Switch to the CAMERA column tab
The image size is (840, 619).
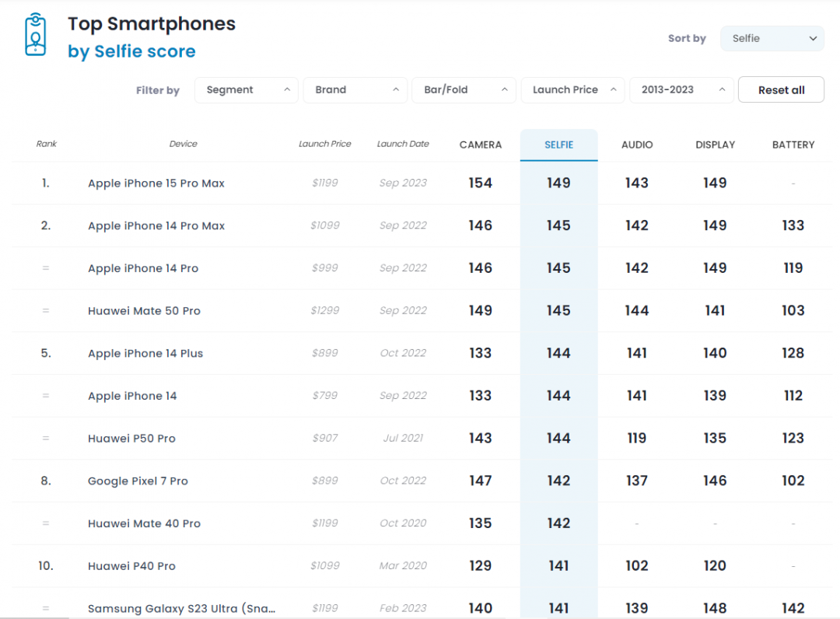tap(481, 145)
